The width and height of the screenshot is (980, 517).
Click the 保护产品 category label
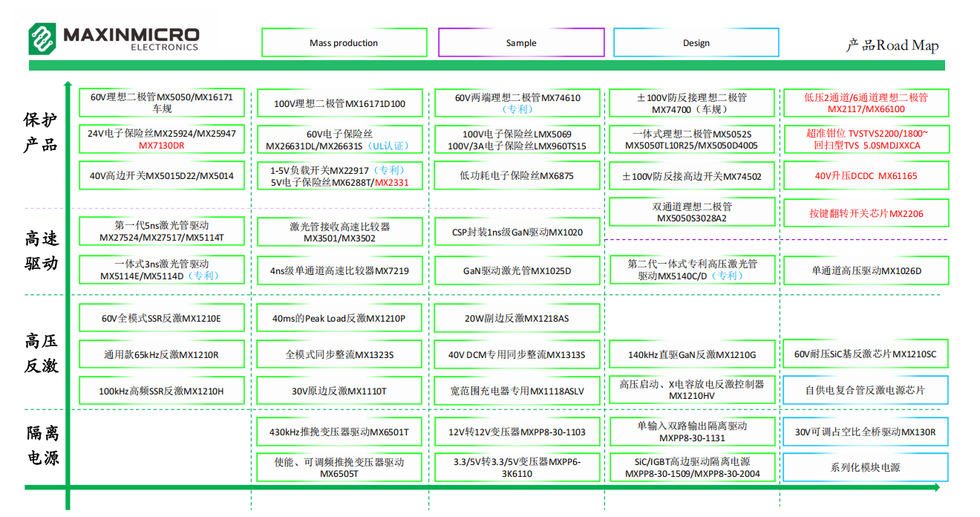41,132
